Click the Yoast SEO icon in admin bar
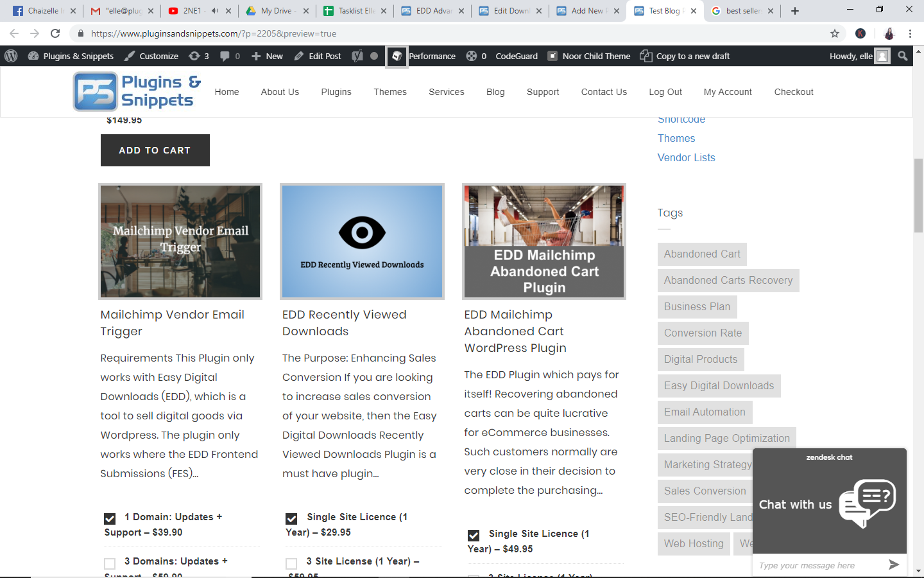The width and height of the screenshot is (924, 578). tap(357, 56)
